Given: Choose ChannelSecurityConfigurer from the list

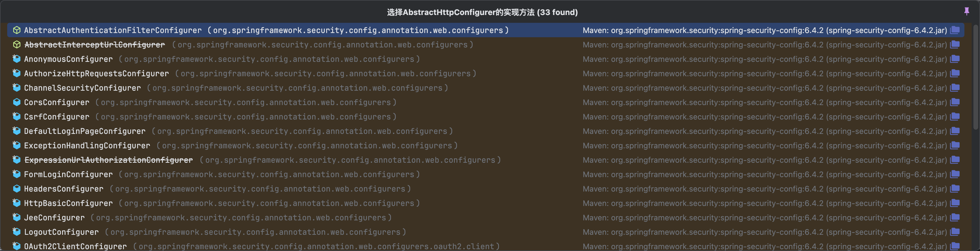Looking at the screenshot, I should [x=82, y=88].
